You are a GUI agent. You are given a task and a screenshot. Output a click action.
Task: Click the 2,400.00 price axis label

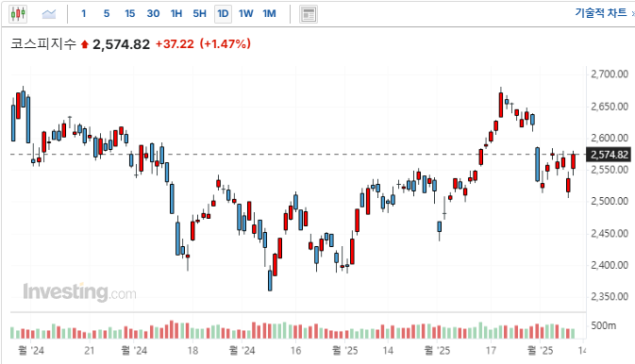pos(610,265)
